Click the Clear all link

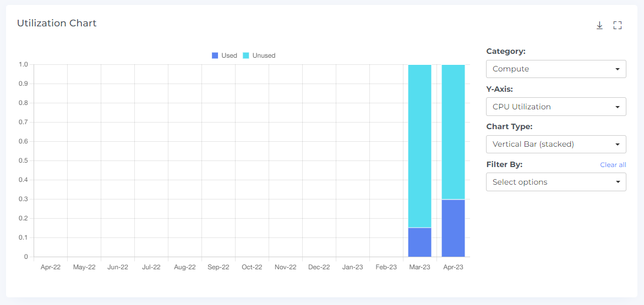tap(613, 165)
